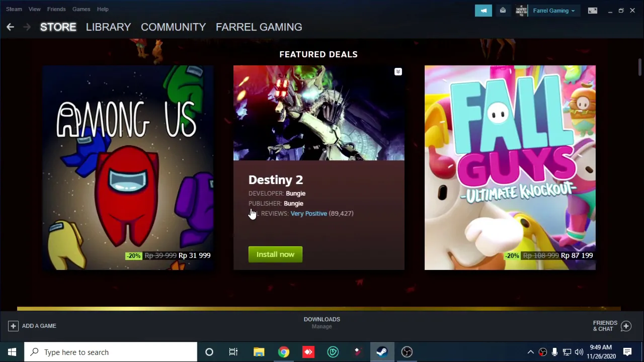Click the forward navigation arrow
Viewport: 644px width, 362px height.
(x=27, y=27)
